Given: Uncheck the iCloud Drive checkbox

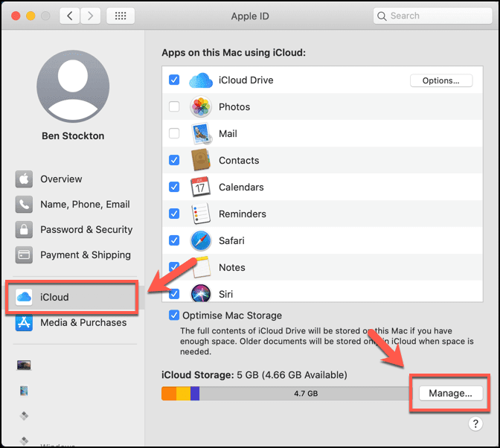Looking at the screenshot, I should tap(174, 80).
